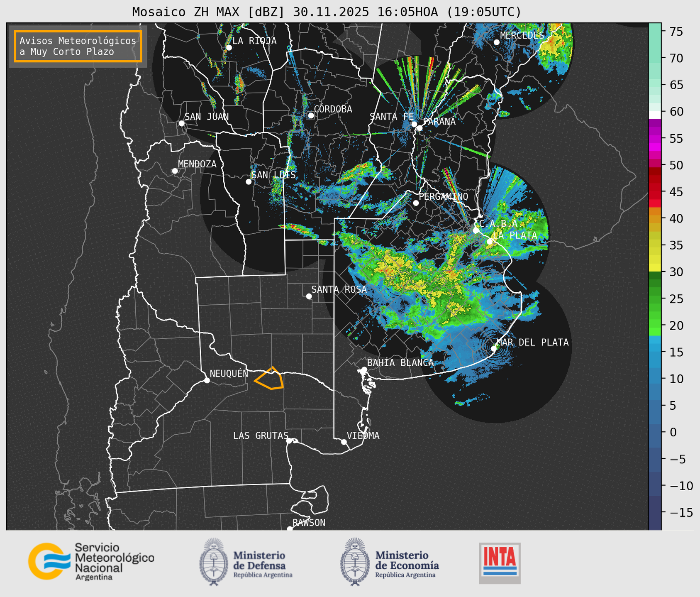Click the orange warning polygon near Neuquén
Image resolution: width=700 pixels, height=597 pixels.
pyautogui.click(x=269, y=379)
